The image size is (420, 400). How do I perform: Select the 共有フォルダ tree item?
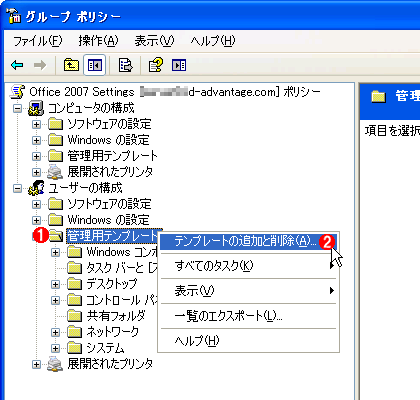tap(116, 316)
